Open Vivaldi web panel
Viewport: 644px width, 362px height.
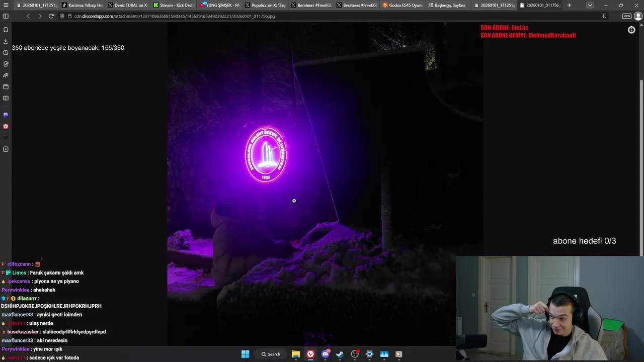pyautogui.click(x=6, y=126)
